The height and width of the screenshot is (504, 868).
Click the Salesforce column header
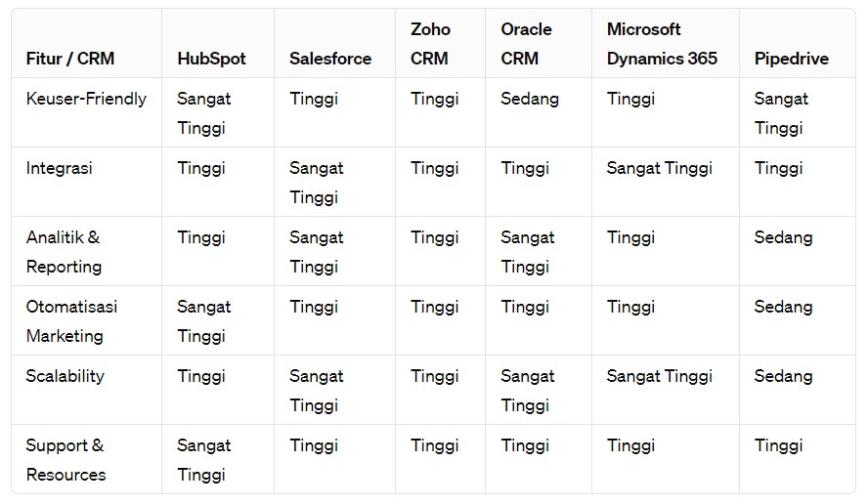(x=330, y=59)
